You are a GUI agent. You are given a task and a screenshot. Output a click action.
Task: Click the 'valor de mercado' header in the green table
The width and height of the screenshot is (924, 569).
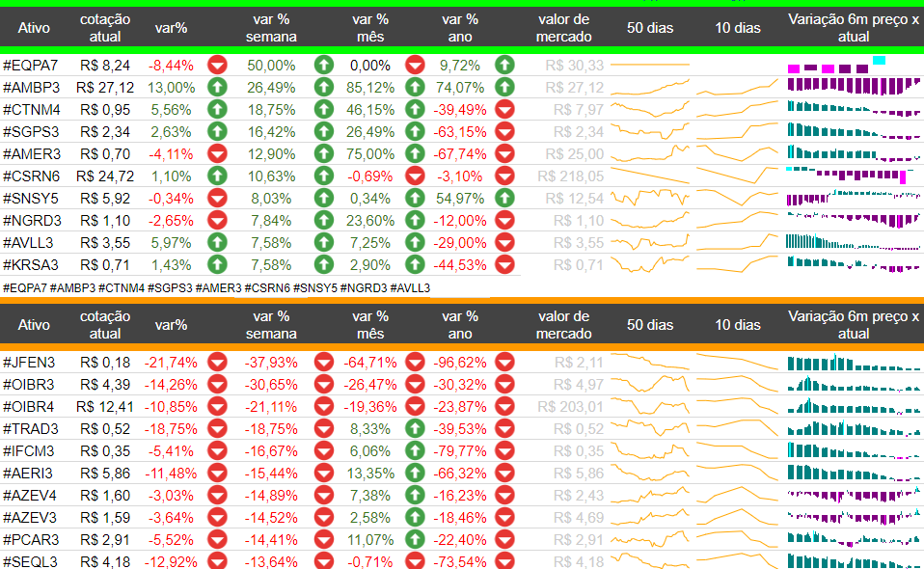[x=564, y=28]
